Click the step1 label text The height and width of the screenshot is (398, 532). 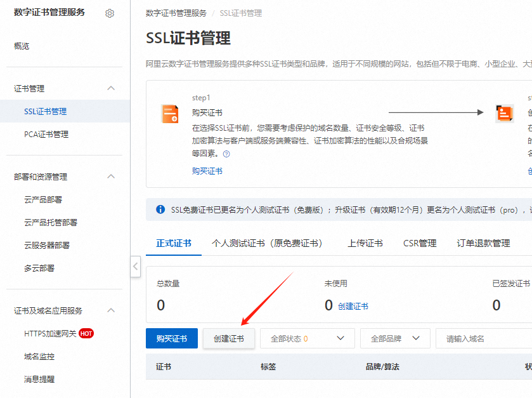(201, 98)
